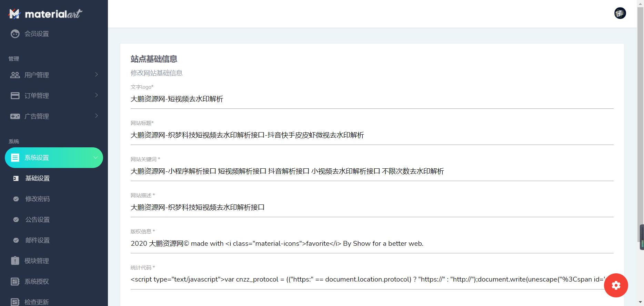Click the 模块管理 clipboard icon
This screenshot has height=306, width=644.
[x=15, y=261]
